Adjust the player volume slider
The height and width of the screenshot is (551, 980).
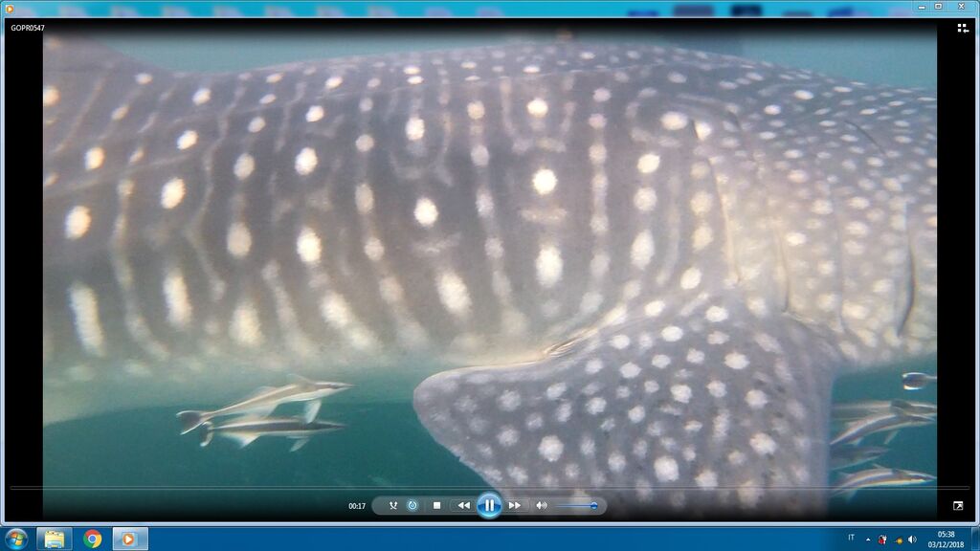(x=577, y=505)
